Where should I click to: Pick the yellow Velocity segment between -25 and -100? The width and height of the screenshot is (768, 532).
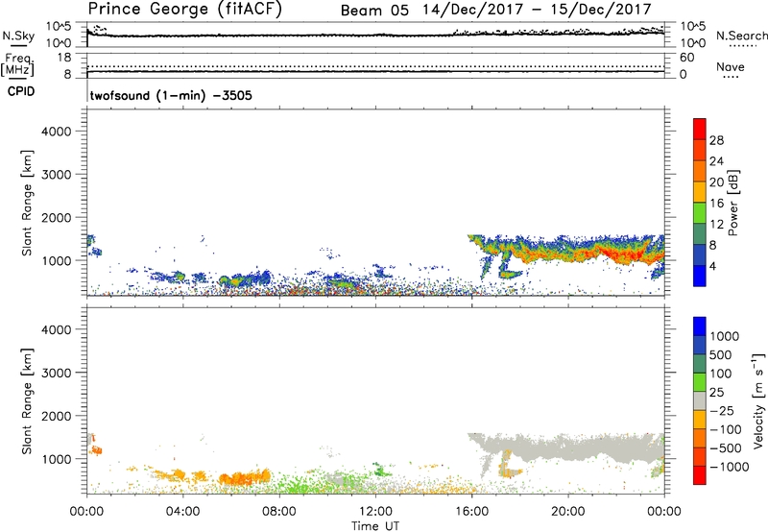[700, 420]
